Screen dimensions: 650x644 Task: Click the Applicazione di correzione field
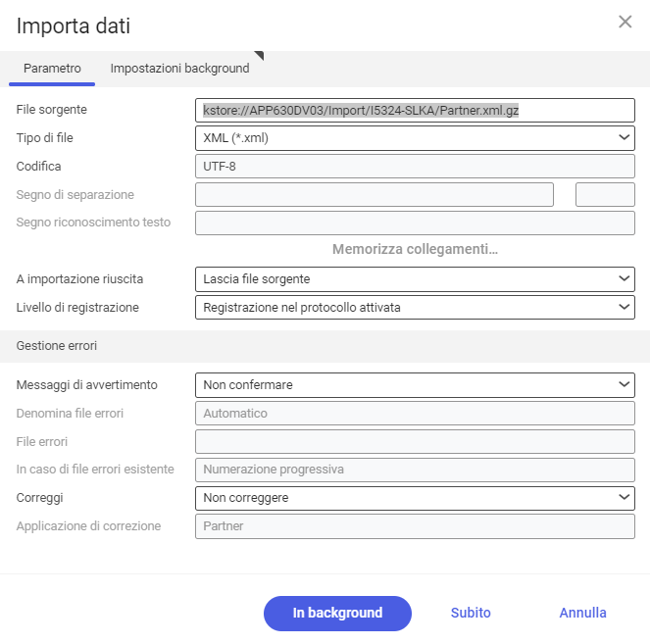415,526
